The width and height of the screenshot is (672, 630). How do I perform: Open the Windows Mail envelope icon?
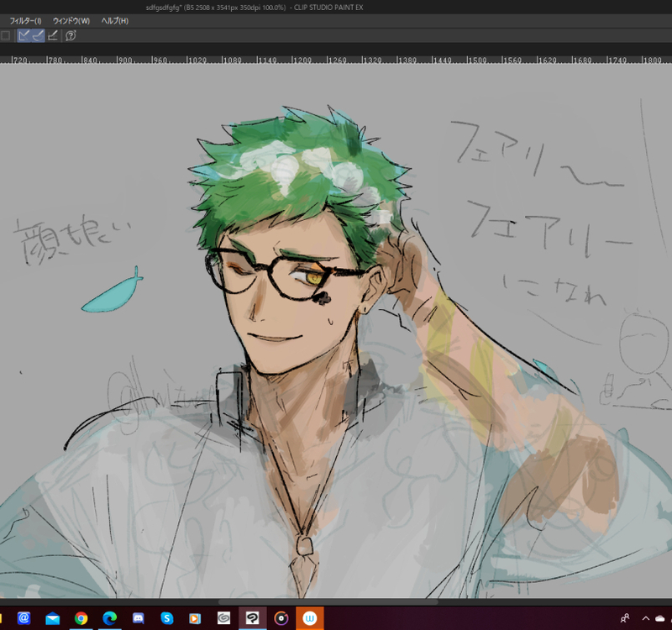point(52,618)
